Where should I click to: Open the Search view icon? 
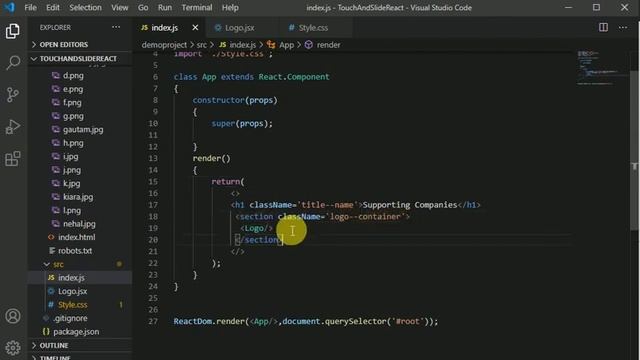[x=13, y=62]
